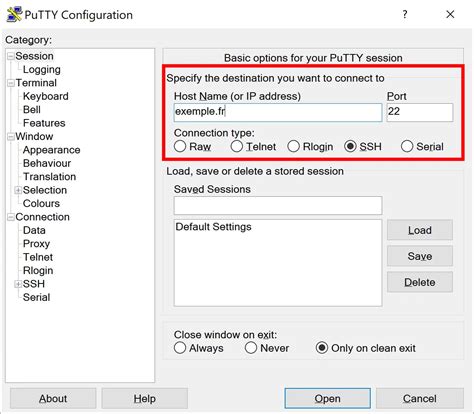This screenshot has width=474, height=414.
Task: Click the Help button
Action: 145,398
